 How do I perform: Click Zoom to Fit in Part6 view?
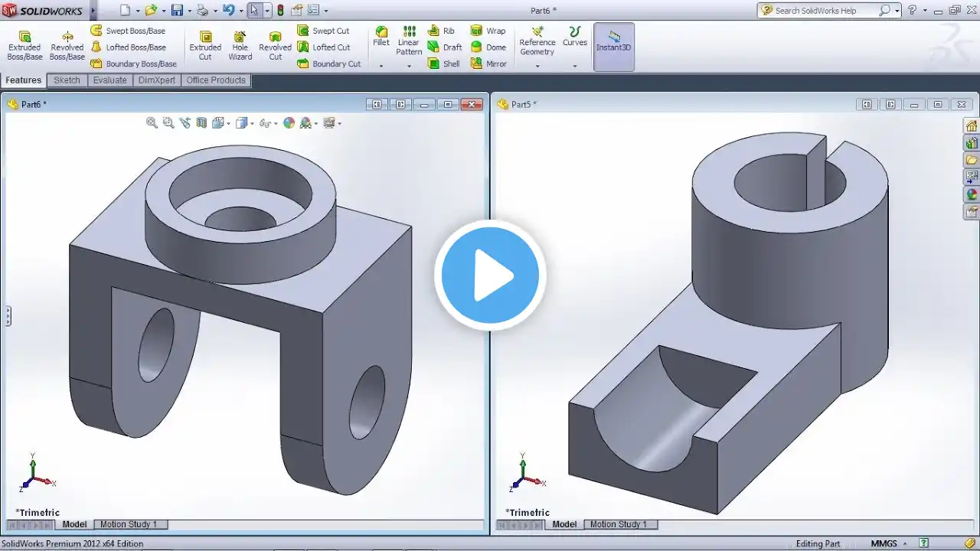152,122
